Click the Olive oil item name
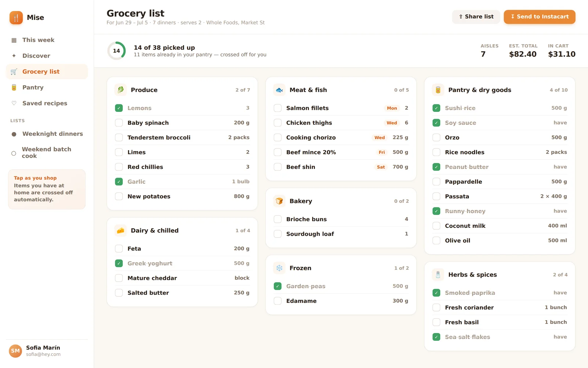The width and height of the screenshot is (588, 368). click(x=458, y=241)
